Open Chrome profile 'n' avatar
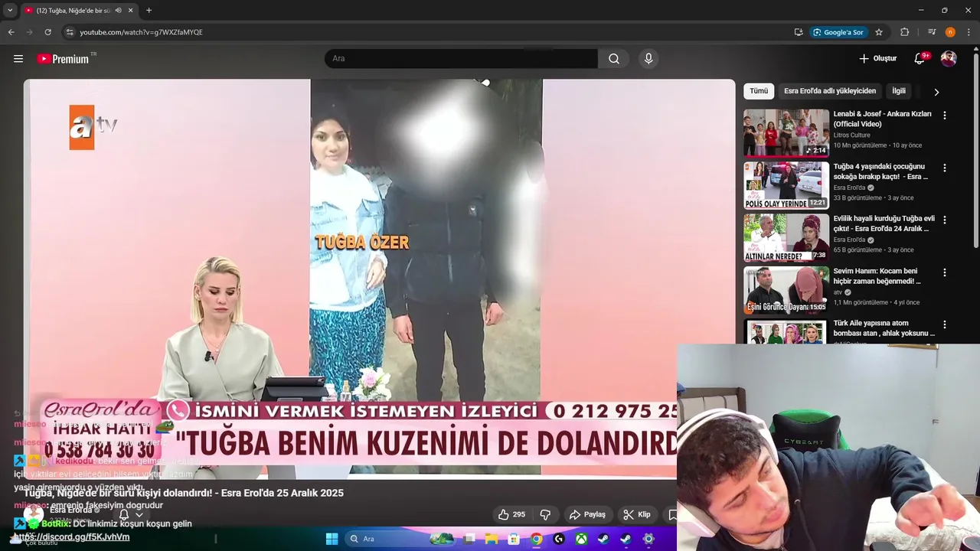Screen dimensions: 980x551 coord(950,32)
